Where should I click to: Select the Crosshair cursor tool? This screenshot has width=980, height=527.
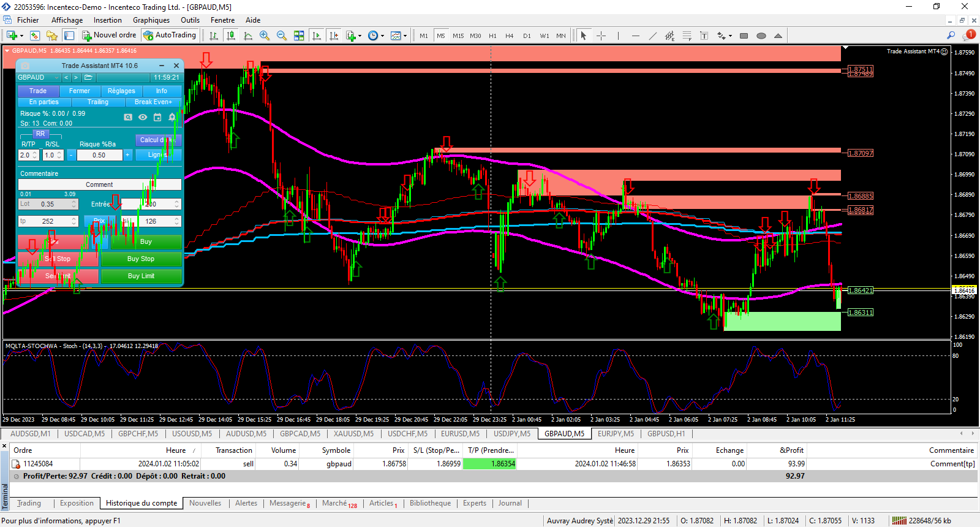(x=601, y=36)
